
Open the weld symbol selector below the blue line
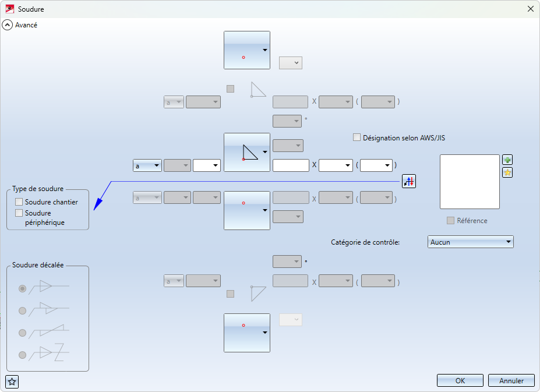pyautogui.click(x=247, y=210)
